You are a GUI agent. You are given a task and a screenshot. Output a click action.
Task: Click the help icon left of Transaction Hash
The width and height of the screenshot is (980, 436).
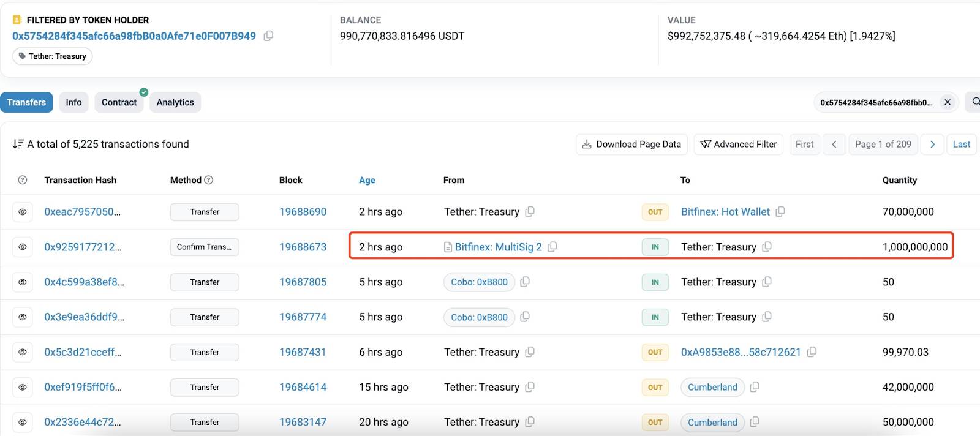point(23,180)
